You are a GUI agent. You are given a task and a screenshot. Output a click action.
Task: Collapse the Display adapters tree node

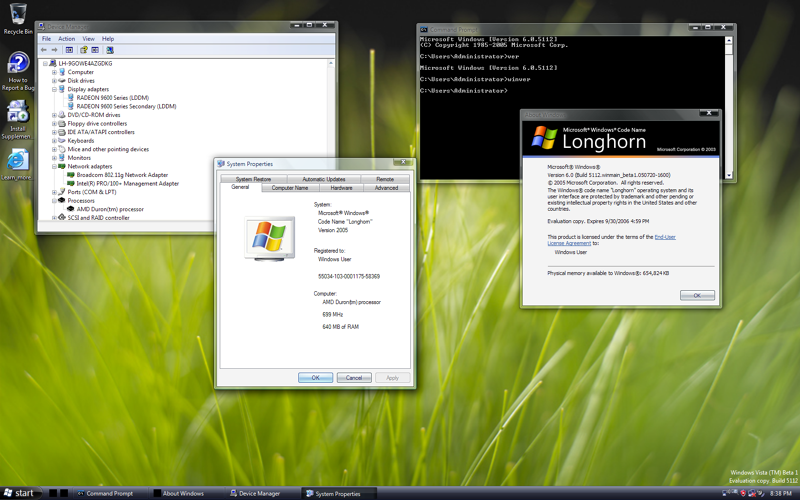(54, 89)
